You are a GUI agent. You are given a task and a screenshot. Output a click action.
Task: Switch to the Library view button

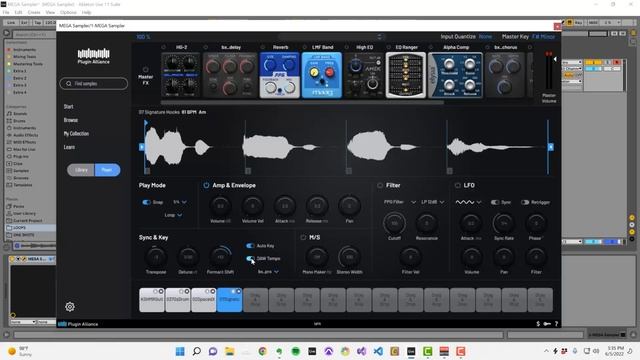[x=81, y=170]
